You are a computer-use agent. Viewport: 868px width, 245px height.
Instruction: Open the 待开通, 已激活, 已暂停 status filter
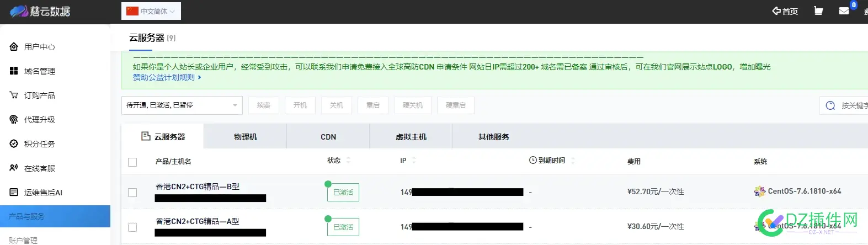(182, 105)
